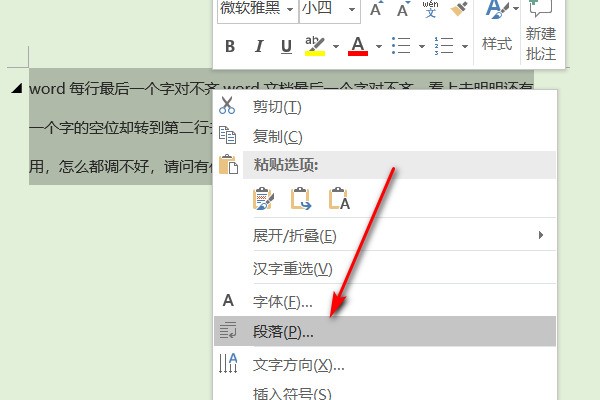Image resolution: width=600 pixels, height=400 pixels.
Task: Paste as text only icon
Action: coord(338,198)
